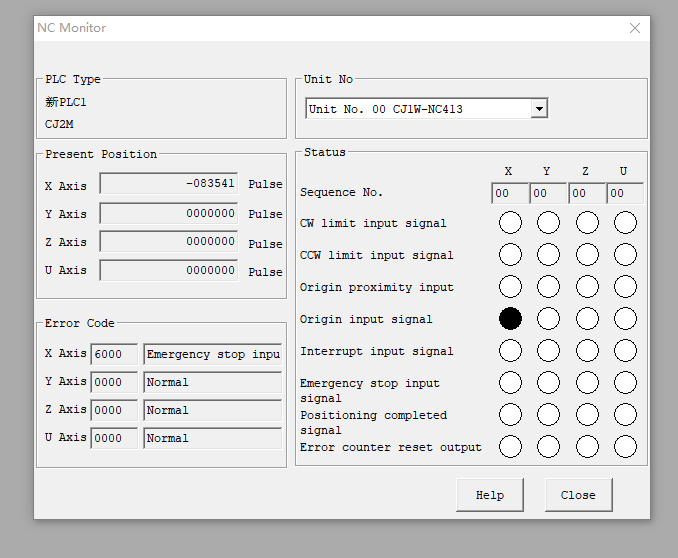Click the X axis Origin input signal indicator
The height and width of the screenshot is (558, 678).
pyautogui.click(x=510, y=319)
